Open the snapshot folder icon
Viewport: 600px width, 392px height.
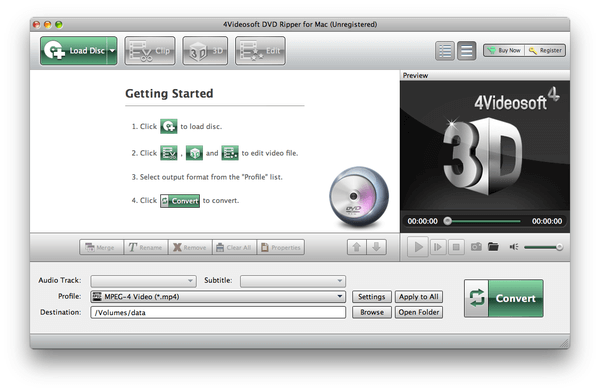click(x=493, y=247)
